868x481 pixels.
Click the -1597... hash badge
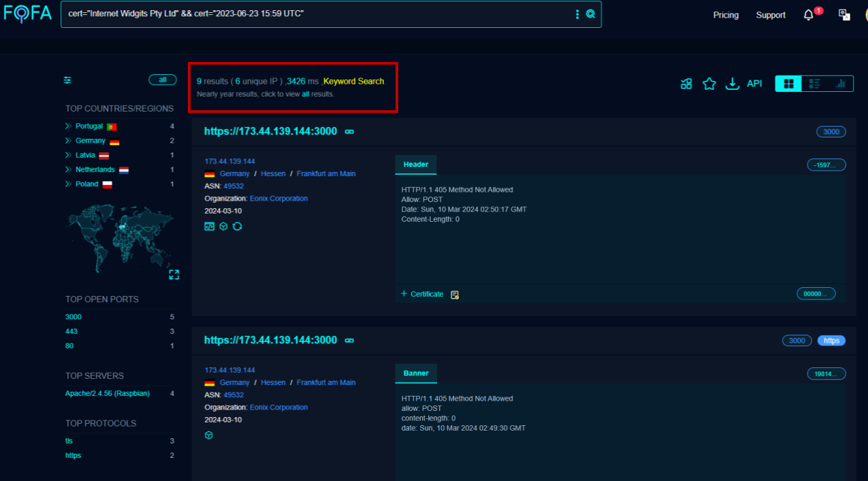(x=826, y=165)
